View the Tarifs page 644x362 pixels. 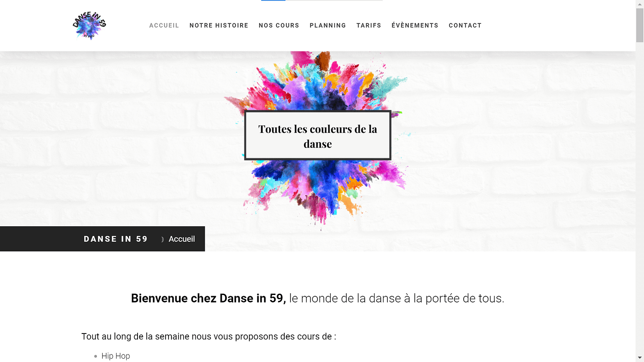369,26
